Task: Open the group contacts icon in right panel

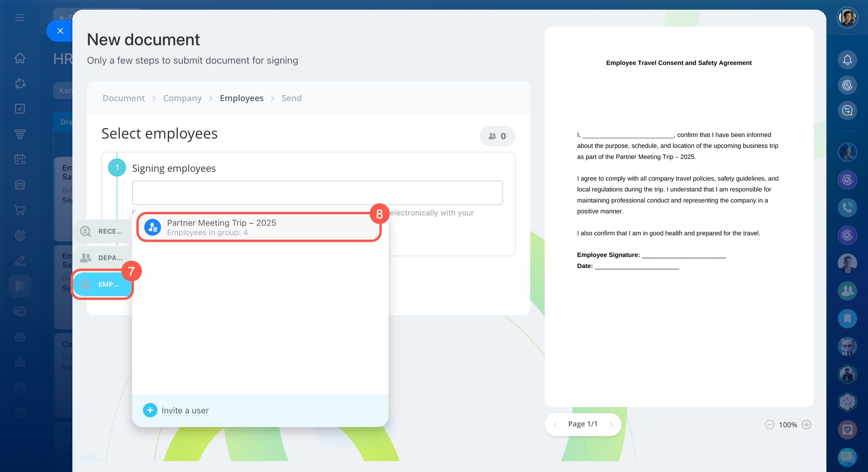Action: (x=847, y=291)
